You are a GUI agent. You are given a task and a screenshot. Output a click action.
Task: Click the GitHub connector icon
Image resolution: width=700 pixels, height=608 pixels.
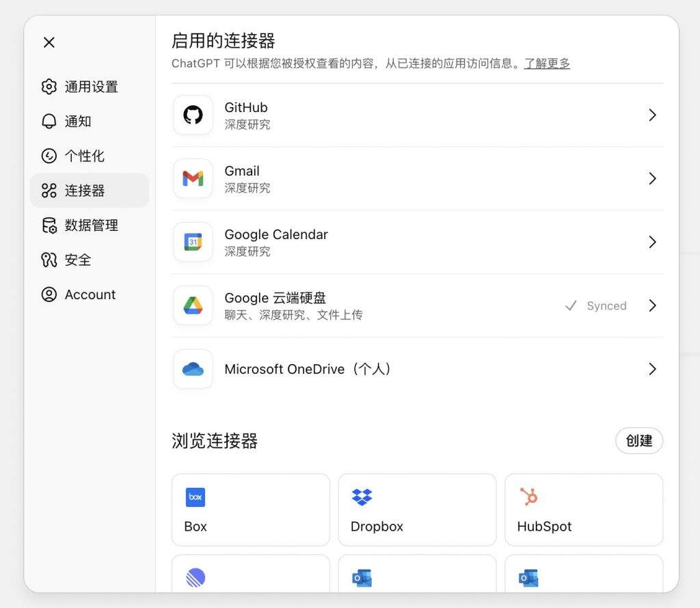coord(193,115)
